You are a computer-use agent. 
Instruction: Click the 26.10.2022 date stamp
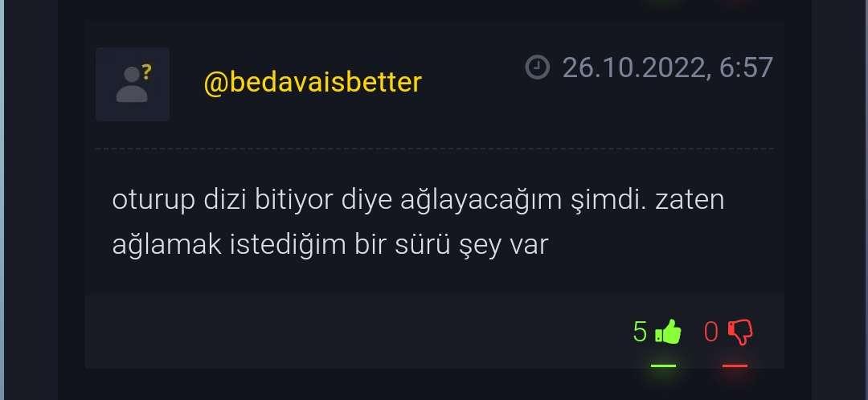(x=636, y=67)
